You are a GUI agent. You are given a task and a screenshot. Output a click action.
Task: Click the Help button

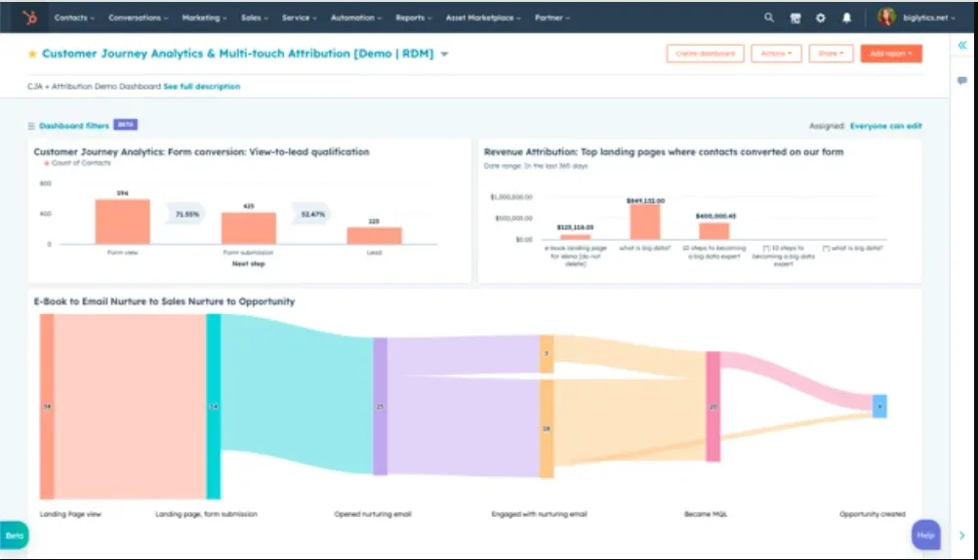pyautogui.click(x=925, y=535)
